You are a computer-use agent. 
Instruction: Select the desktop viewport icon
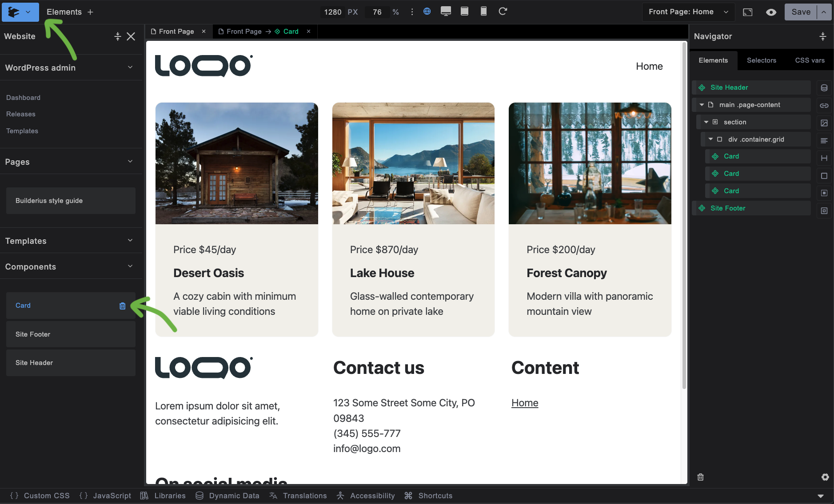click(446, 12)
